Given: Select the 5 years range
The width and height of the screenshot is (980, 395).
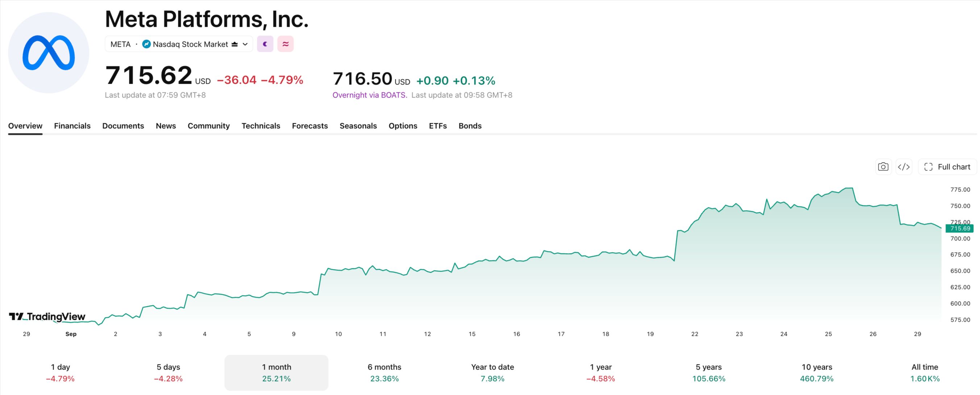Looking at the screenshot, I should (x=709, y=373).
